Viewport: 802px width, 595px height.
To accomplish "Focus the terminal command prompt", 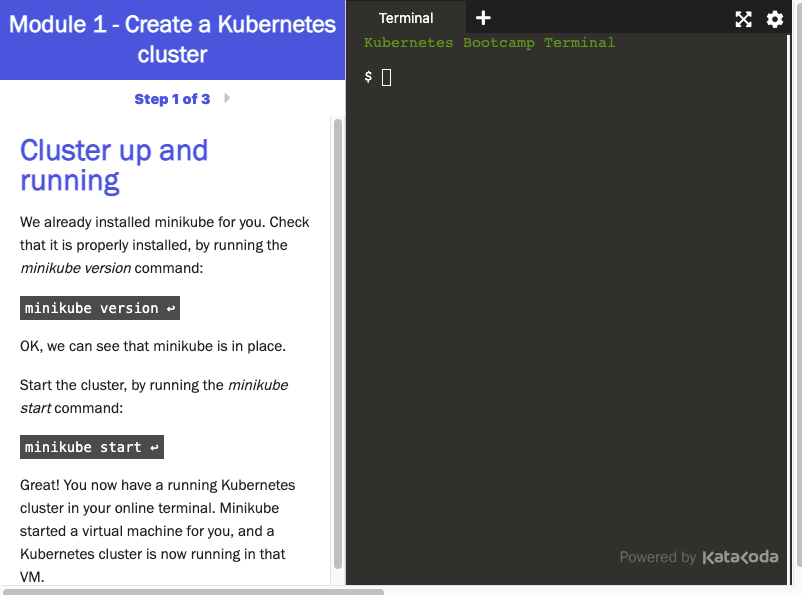I will pos(386,78).
